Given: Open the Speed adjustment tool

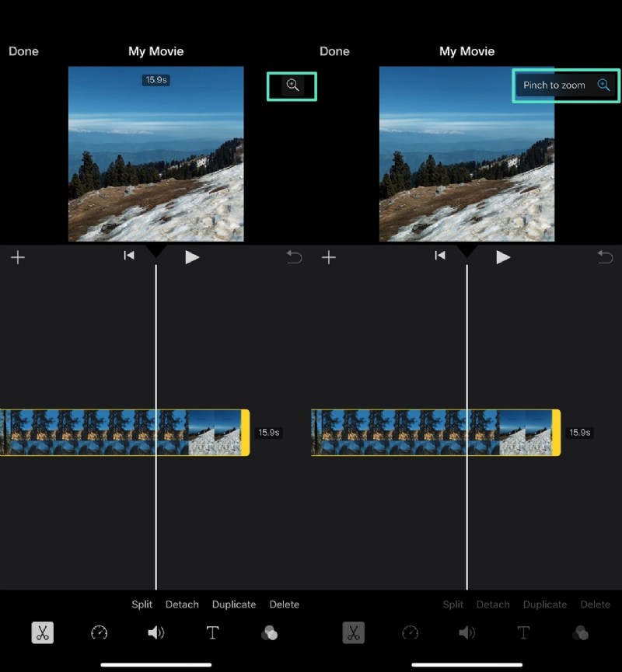Looking at the screenshot, I should coord(100,632).
